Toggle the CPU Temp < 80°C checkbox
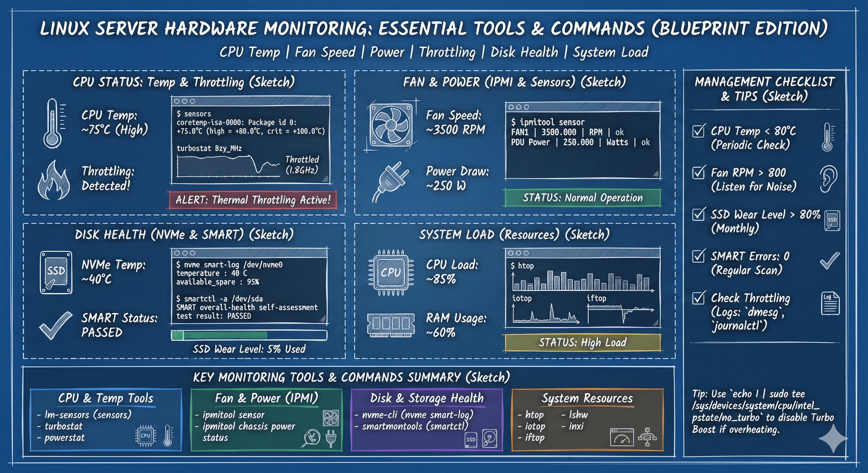 (x=698, y=131)
